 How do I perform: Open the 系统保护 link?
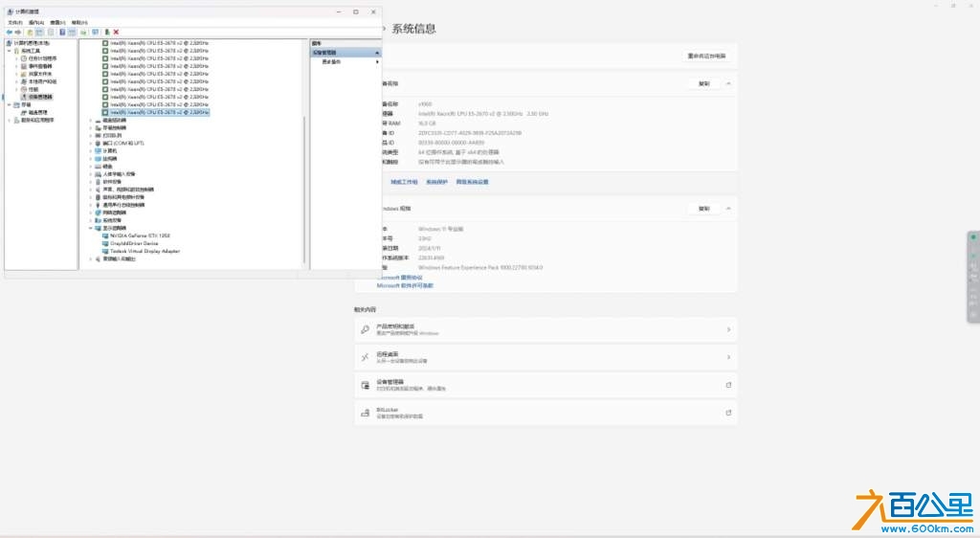436,182
